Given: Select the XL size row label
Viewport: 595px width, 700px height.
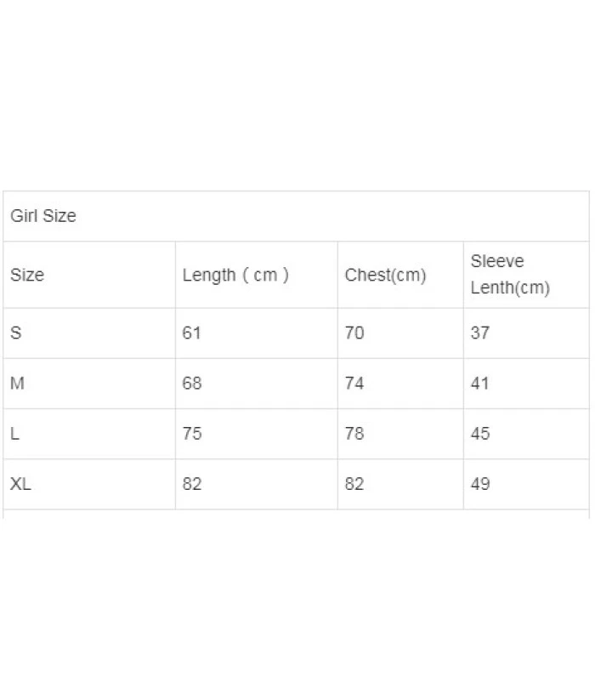Looking at the screenshot, I should pyautogui.click(x=21, y=484).
